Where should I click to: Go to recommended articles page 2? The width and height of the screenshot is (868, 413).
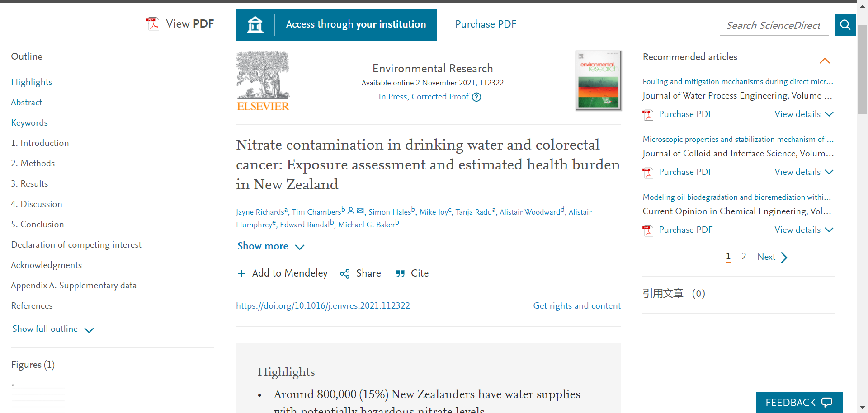744,257
